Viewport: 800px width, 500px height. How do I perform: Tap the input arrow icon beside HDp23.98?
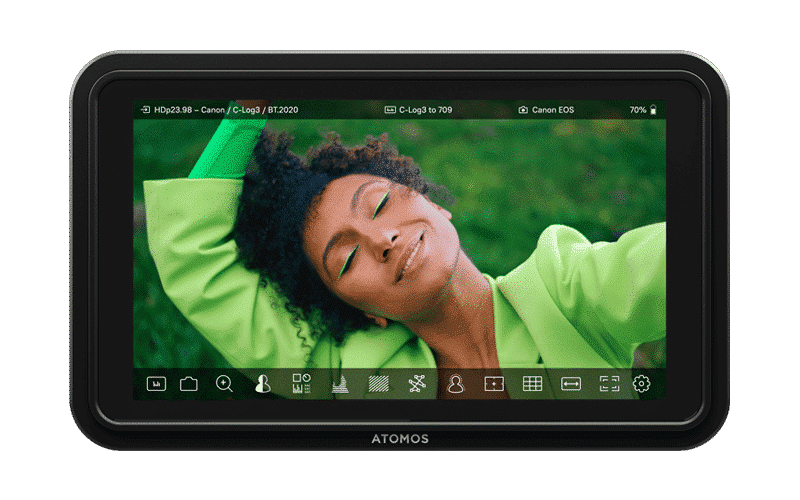tap(145, 109)
